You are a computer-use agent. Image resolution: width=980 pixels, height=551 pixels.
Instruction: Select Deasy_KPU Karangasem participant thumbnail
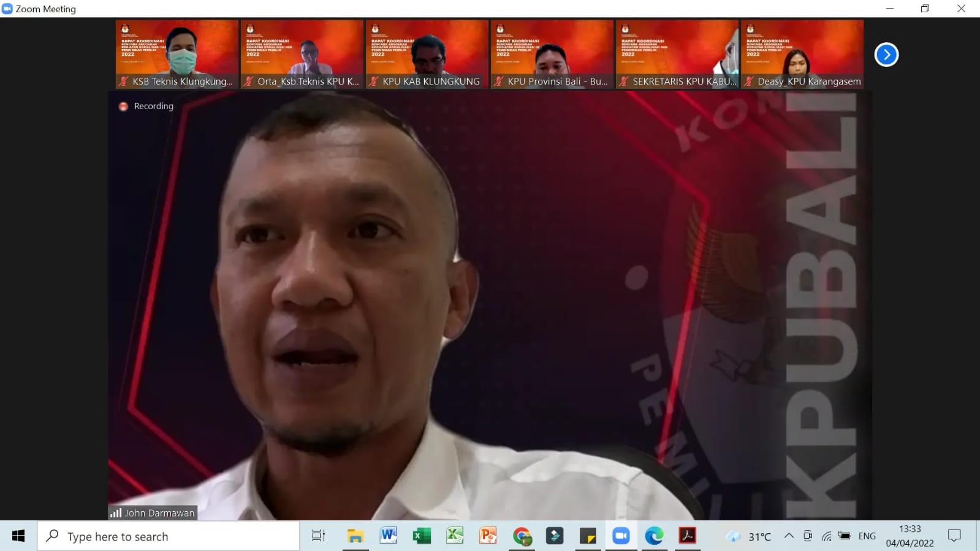click(802, 54)
